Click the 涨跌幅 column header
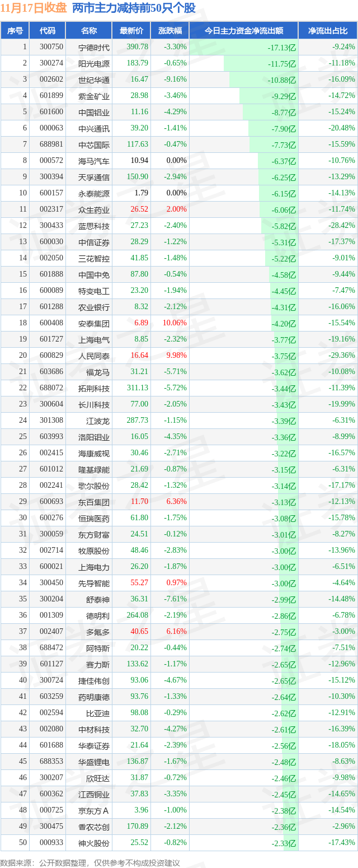Viewport: 358px width, 868px height. 170,31
